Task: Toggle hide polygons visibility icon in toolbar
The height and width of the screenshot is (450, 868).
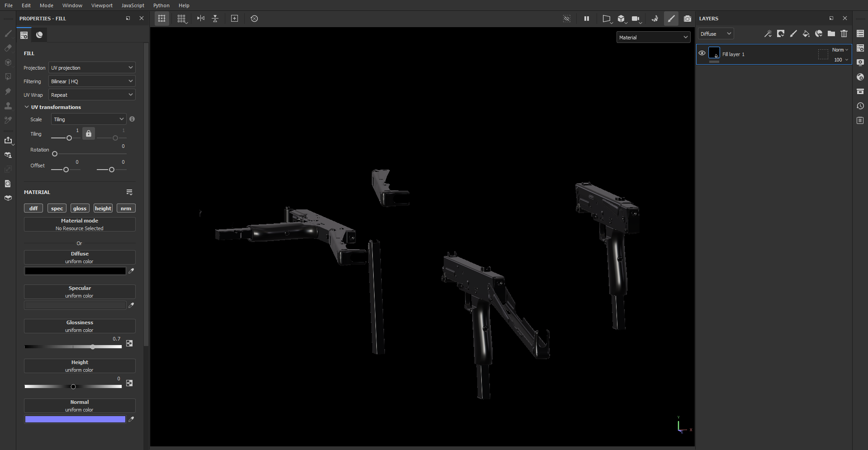Action: click(567, 19)
